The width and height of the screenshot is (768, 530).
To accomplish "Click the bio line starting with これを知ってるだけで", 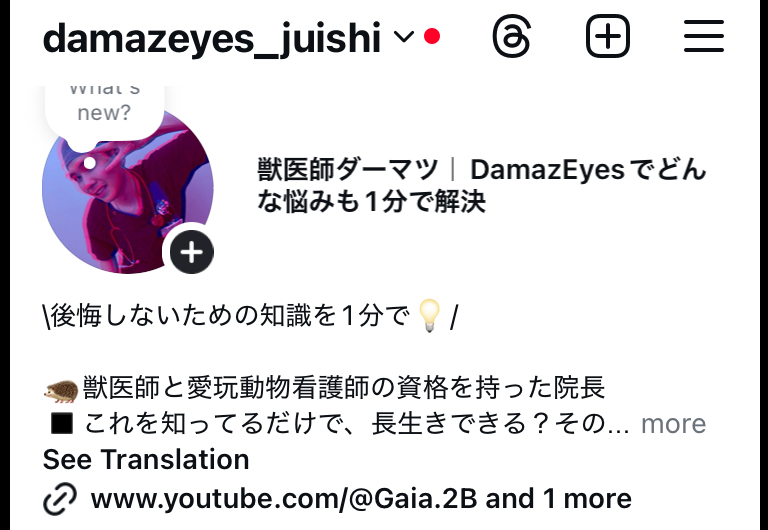I will point(357,424).
